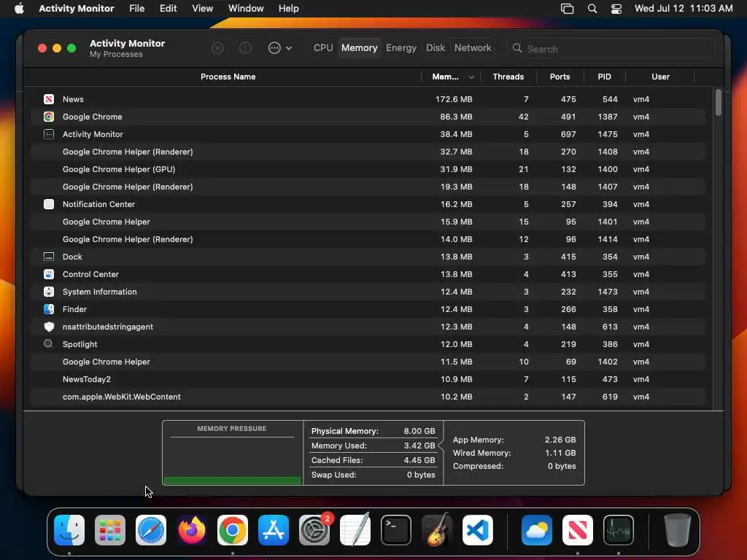Click the process list vertical scrollbar
The width and height of the screenshot is (747, 560).
pyautogui.click(x=719, y=102)
